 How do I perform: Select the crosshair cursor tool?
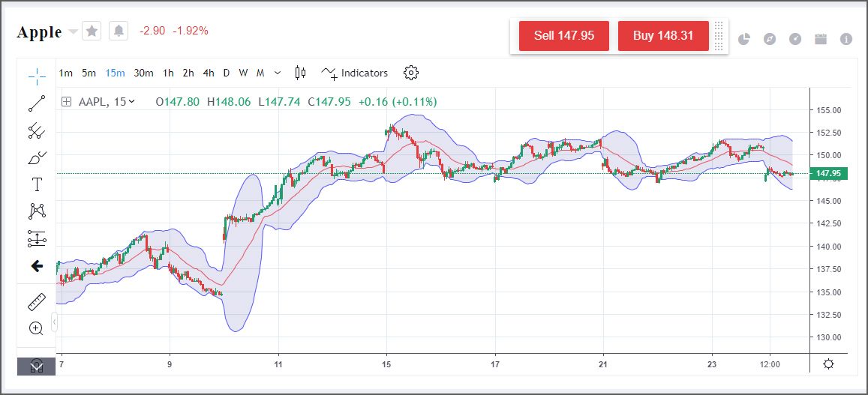click(37, 76)
